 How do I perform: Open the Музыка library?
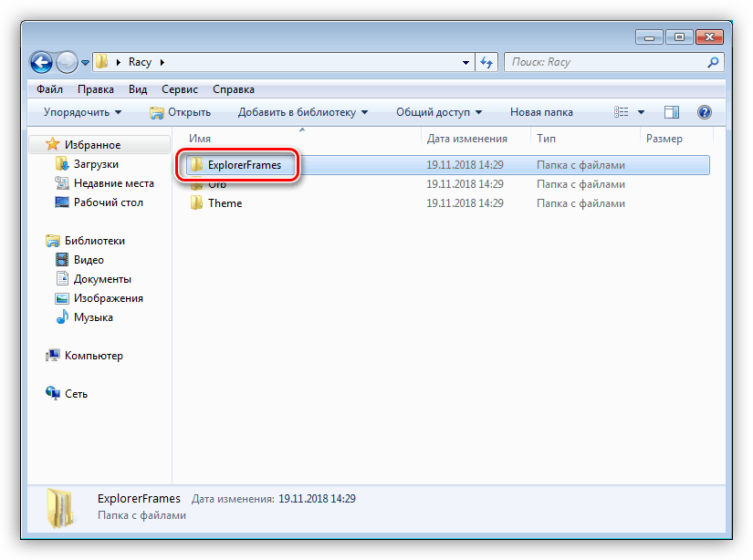(x=93, y=317)
